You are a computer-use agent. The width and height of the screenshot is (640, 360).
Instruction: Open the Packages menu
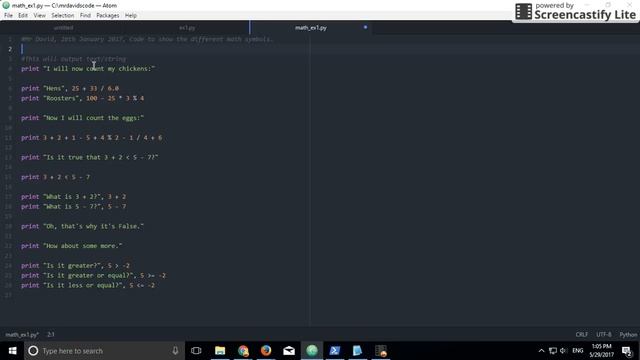pyautogui.click(x=108, y=16)
